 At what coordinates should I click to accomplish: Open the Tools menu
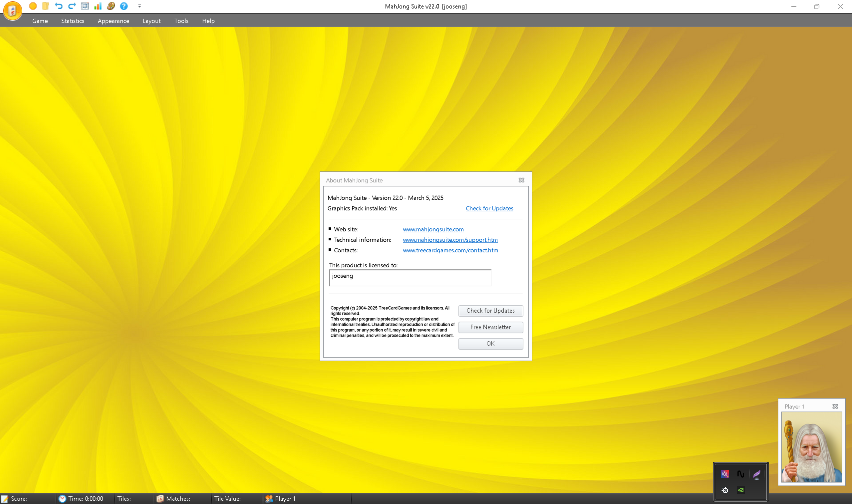(181, 21)
